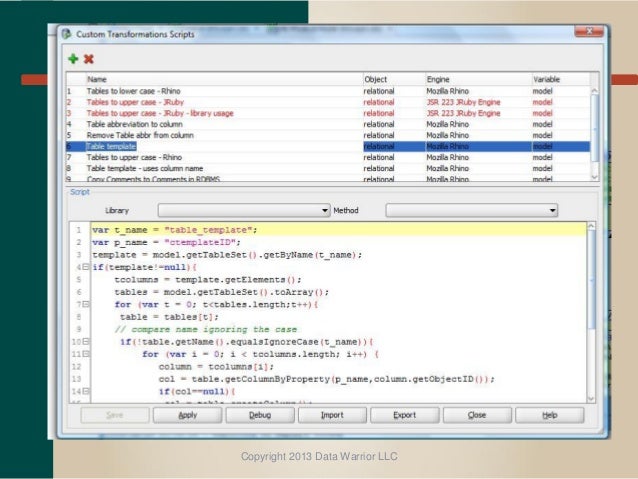Click line 6 model.getTableSet().toArray()
This screenshot has width=638, height=479.
(221, 292)
